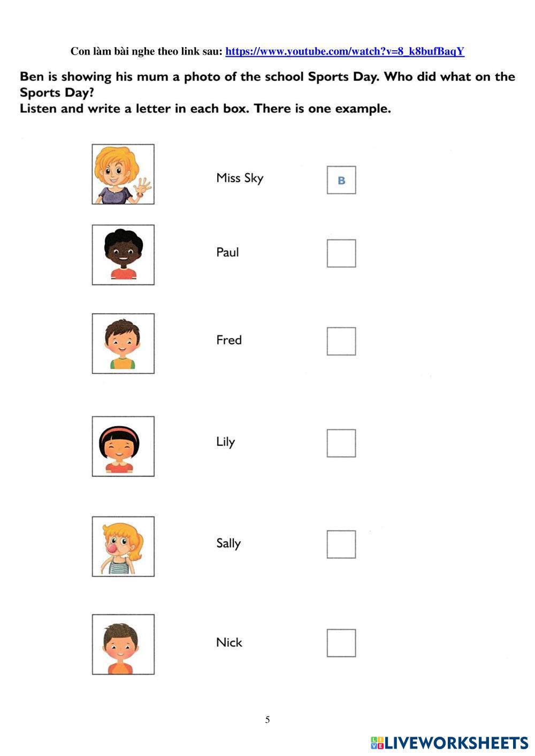Click the name label Miss Sky
Viewport: 535px width, 756px height.
[x=240, y=178]
